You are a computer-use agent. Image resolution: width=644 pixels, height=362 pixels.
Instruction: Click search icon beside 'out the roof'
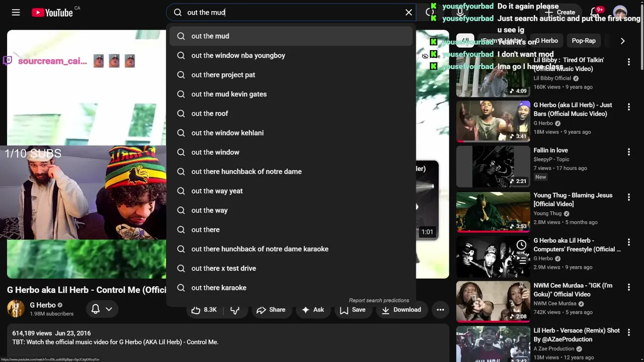pyautogui.click(x=181, y=114)
